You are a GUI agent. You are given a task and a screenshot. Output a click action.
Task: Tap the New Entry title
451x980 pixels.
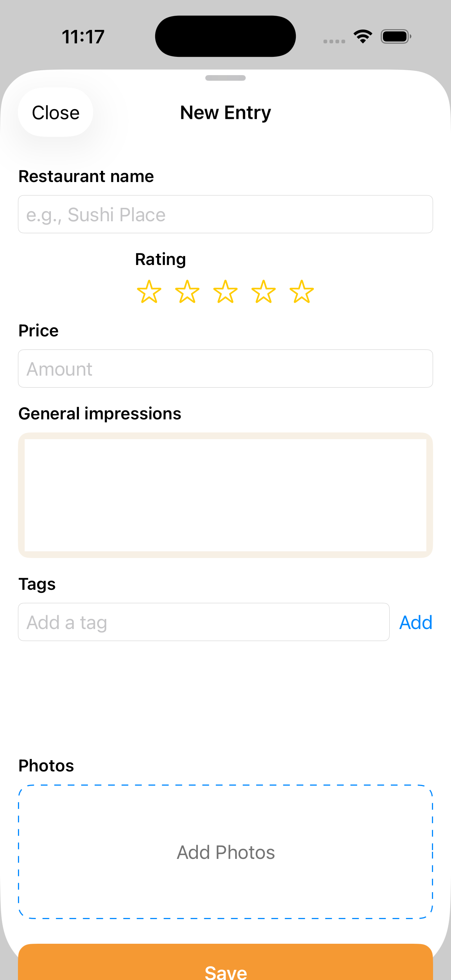tap(225, 113)
